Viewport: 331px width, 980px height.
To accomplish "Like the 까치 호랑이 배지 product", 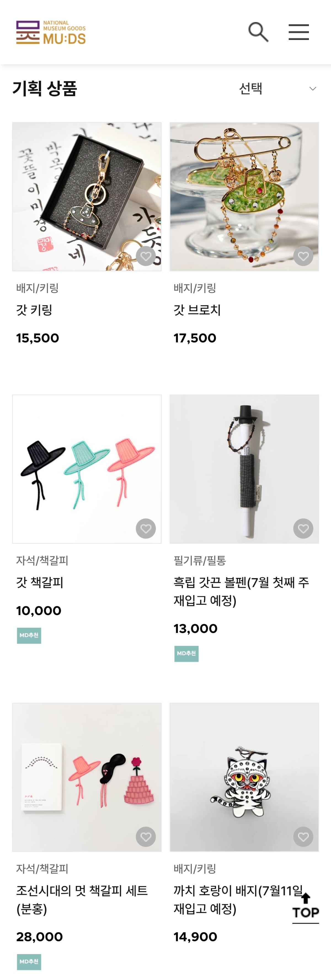I will [x=303, y=836].
